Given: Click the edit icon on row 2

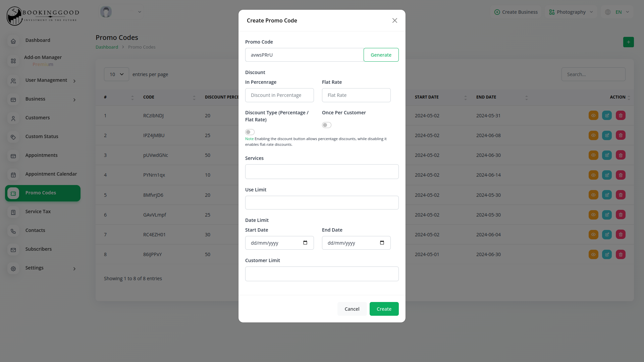Looking at the screenshot, I should pos(607,135).
